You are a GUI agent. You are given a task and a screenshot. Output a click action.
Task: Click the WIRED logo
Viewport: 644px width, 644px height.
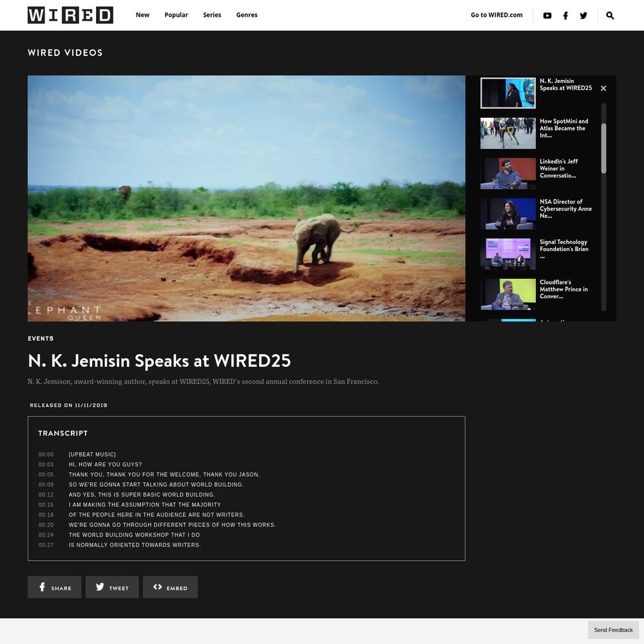coord(70,15)
